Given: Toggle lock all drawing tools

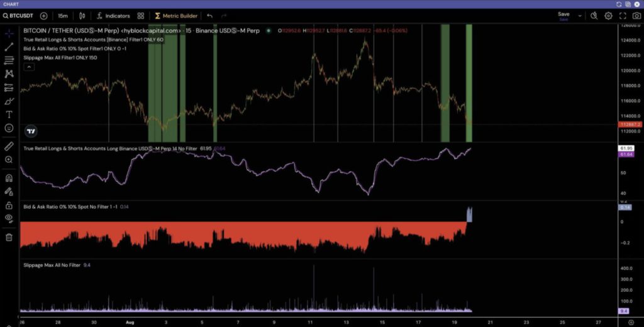Looking at the screenshot, I should click(x=9, y=205).
